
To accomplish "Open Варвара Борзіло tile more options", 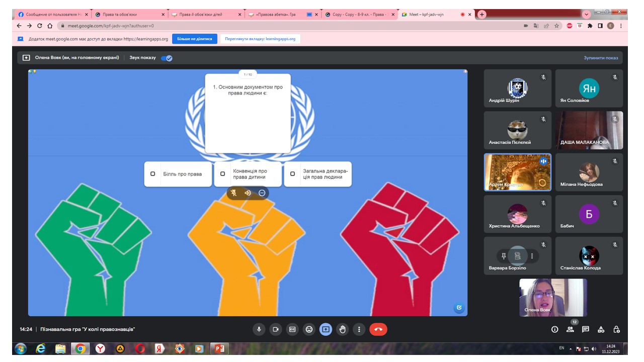I will click(x=532, y=256).
